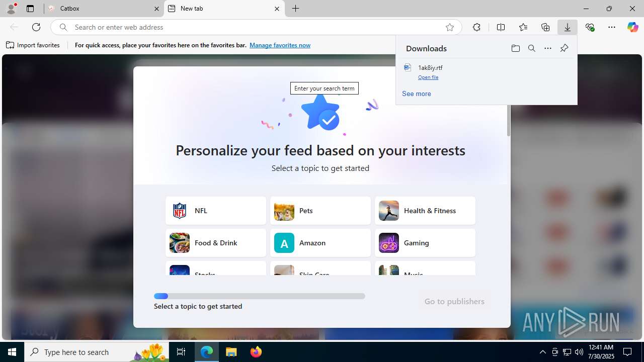Open the Collections icon

coord(545,27)
